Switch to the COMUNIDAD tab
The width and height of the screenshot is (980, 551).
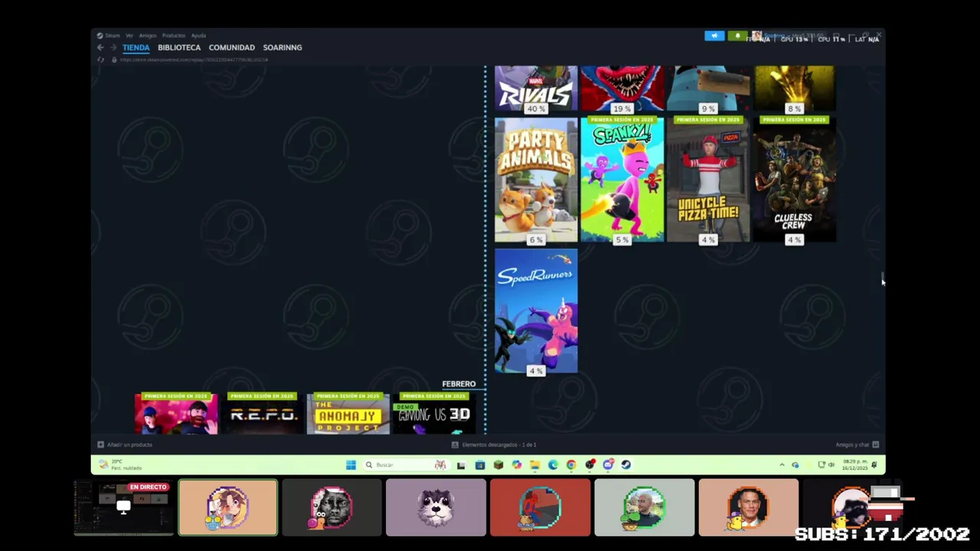point(232,47)
